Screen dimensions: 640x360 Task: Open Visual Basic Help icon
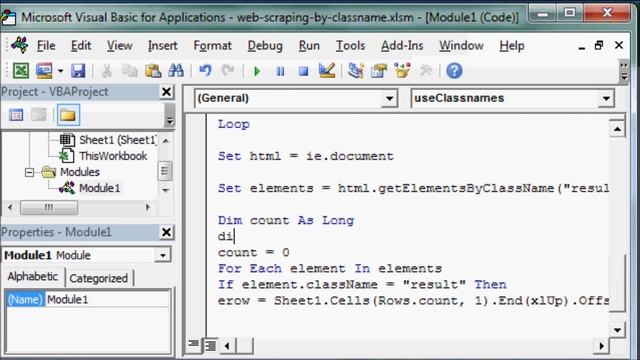pyautogui.click(x=454, y=71)
